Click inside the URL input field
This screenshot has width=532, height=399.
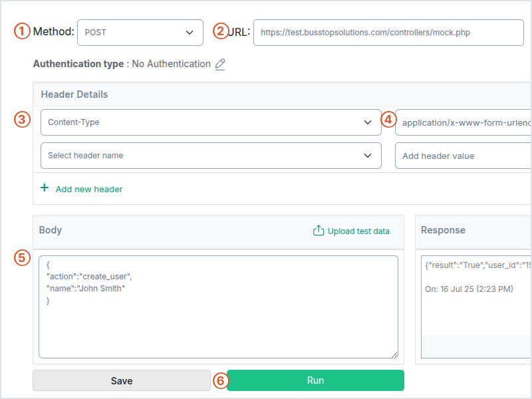click(x=389, y=32)
